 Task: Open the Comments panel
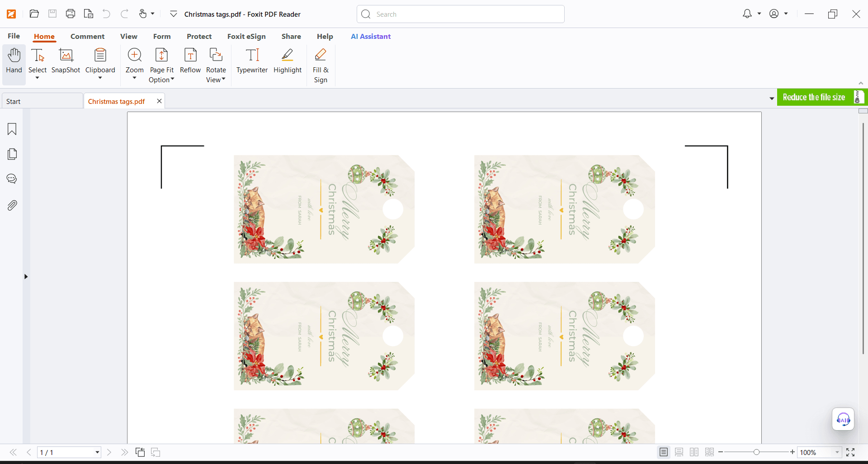point(12,179)
